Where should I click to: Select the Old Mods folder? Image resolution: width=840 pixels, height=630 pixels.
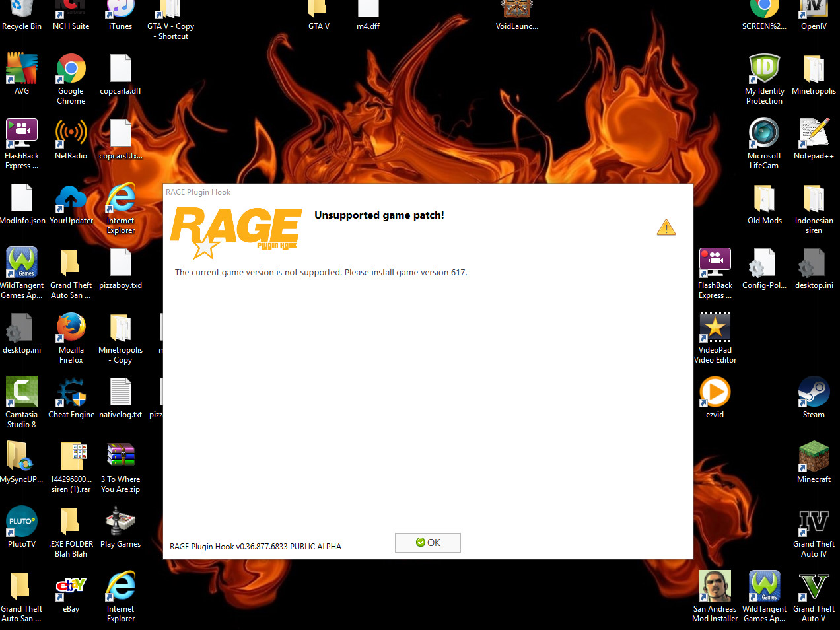(765, 203)
